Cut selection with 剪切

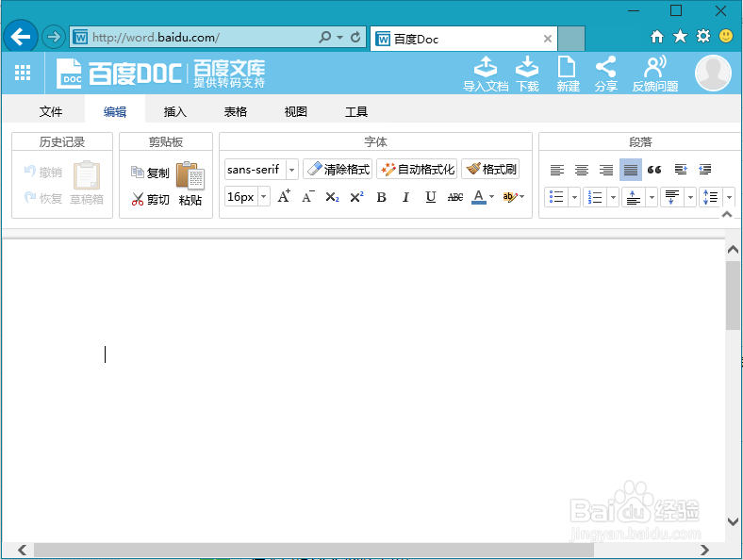click(x=150, y=199)
